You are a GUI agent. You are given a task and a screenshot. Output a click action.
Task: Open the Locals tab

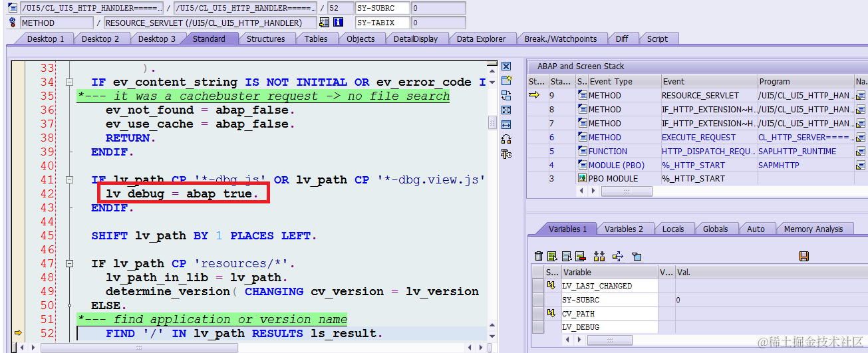coord(673,229)
